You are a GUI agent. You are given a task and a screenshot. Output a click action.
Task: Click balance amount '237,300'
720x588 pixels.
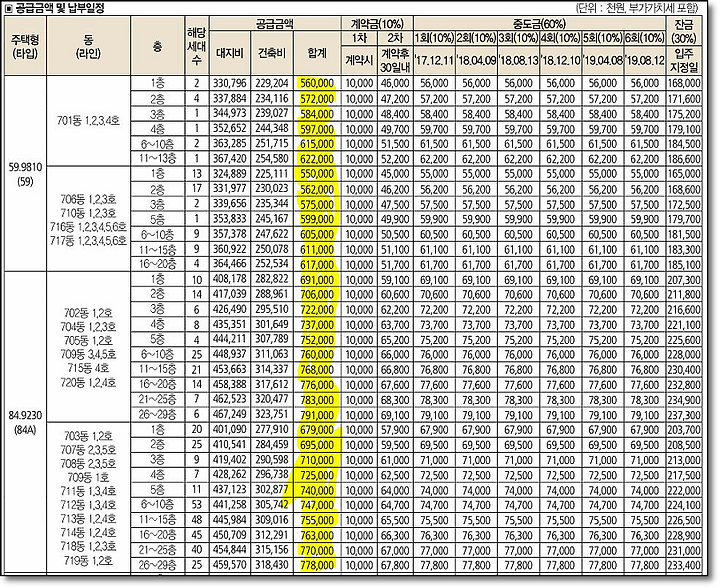[x=684, y=415]
